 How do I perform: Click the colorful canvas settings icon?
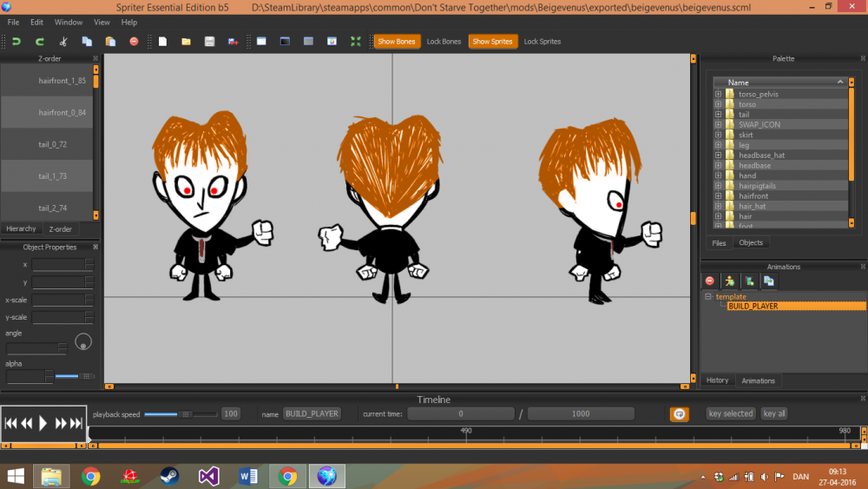click(332, 42)
